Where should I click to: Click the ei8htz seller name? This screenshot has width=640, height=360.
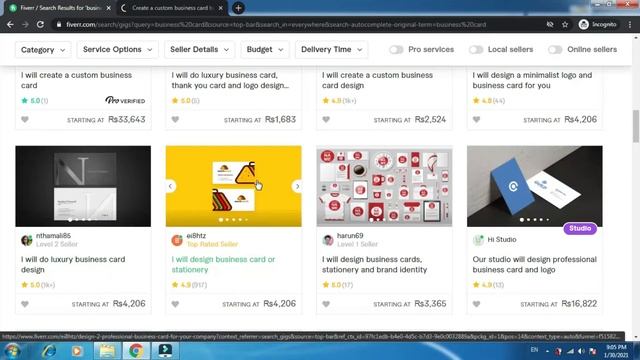pyautogui.click(x=196, y=236)
